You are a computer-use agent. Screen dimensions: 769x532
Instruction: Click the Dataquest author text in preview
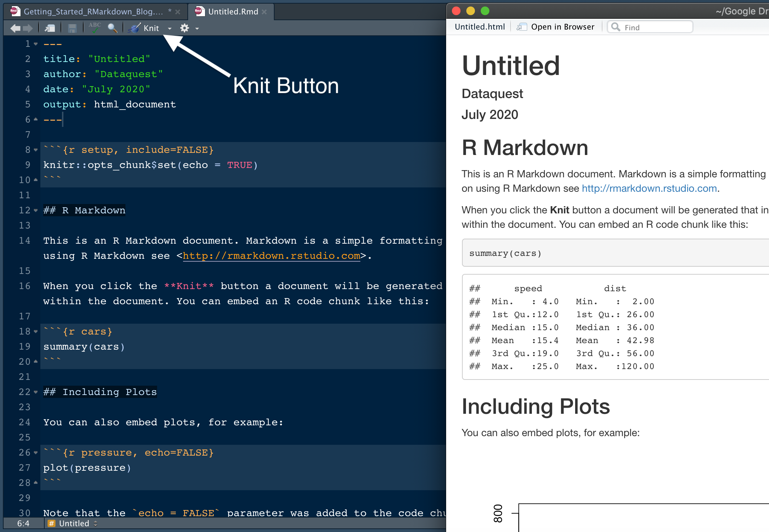pyautogui.click(x=492, y=94)
